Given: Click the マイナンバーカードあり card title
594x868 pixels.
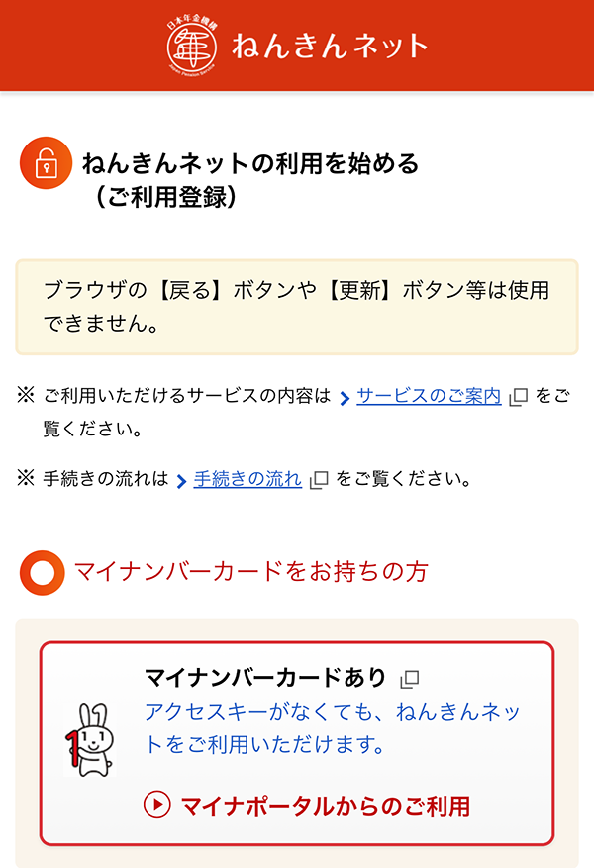Looking at the screenshot, I should tap(265, 678).
